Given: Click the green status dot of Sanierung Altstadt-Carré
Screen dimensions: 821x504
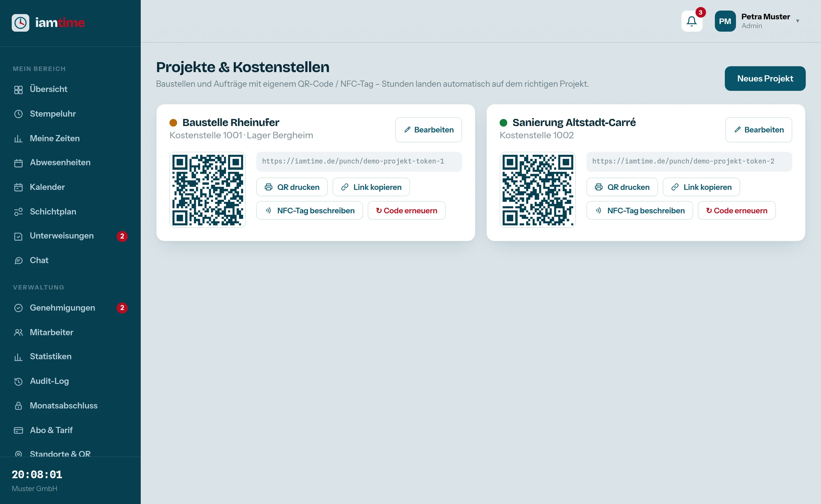Looking at the screenshot, I should pos(503,123).
